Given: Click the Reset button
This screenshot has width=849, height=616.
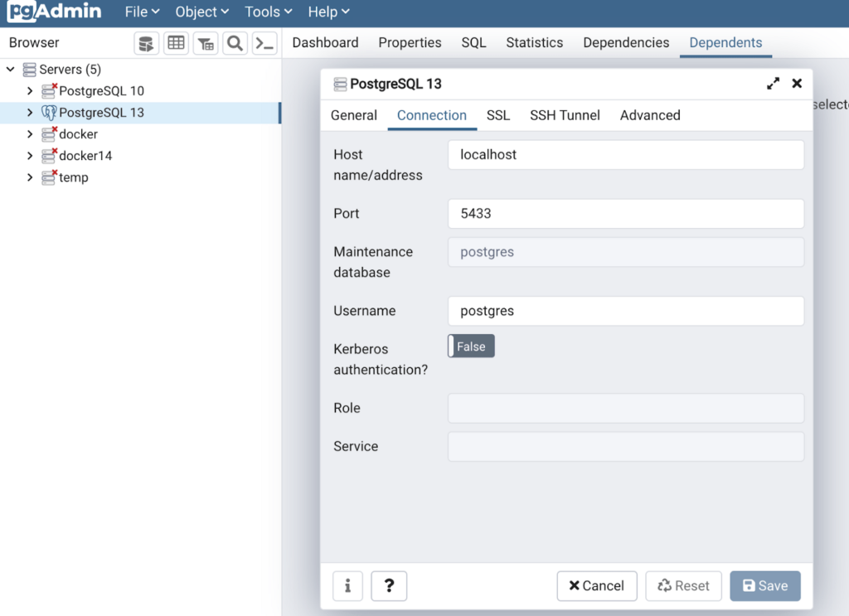Looking at the screenshot, I should coord(683,585).
